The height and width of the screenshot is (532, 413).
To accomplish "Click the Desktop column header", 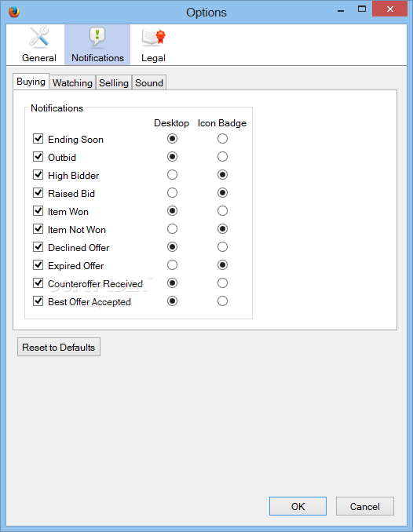I will pos(171,123).
